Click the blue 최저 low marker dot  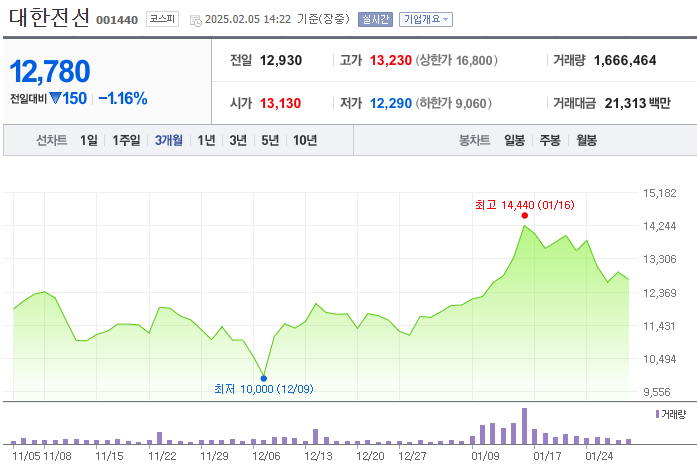coord(264,379)
